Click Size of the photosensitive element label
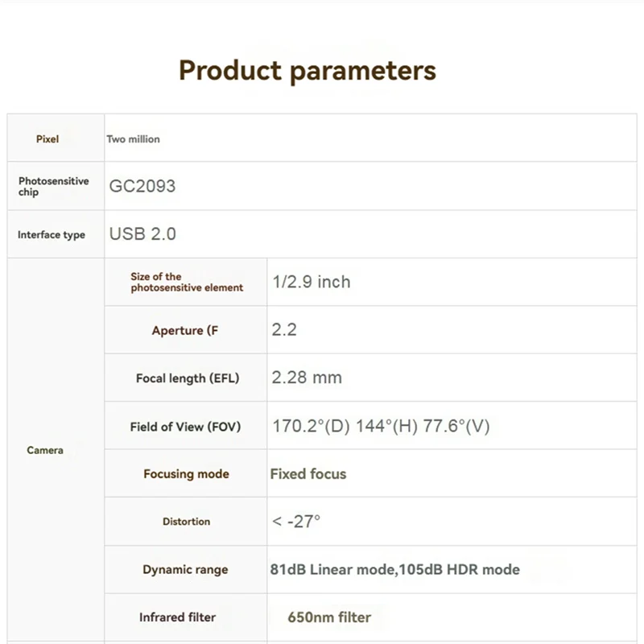 (x=187, y=282)
